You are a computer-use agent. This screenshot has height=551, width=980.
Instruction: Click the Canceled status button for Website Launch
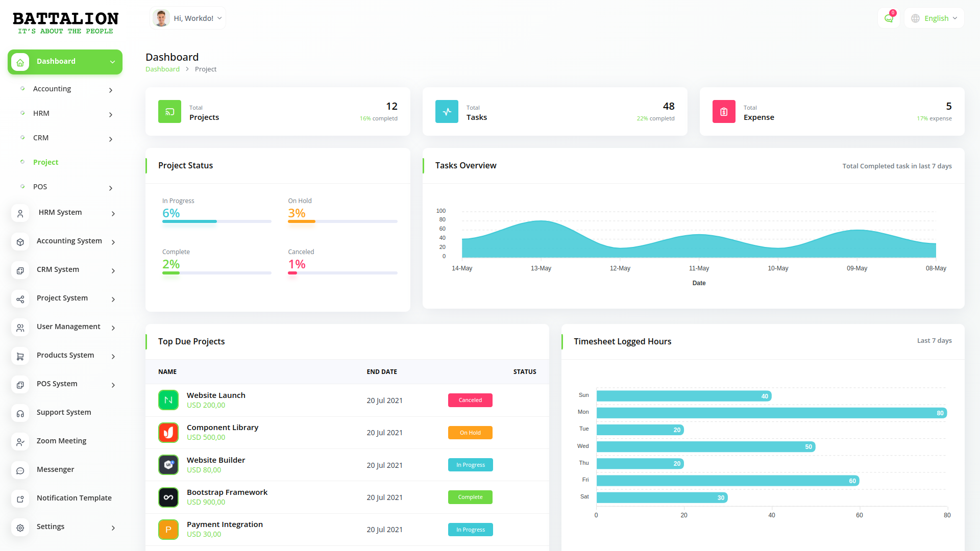click(470, 400)
